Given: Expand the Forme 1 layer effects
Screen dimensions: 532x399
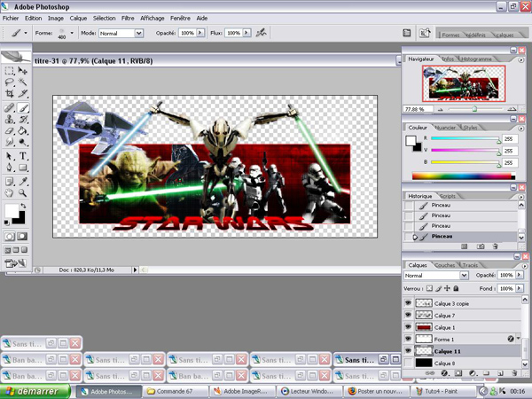Looking at the screenshot, I should 518,339.
